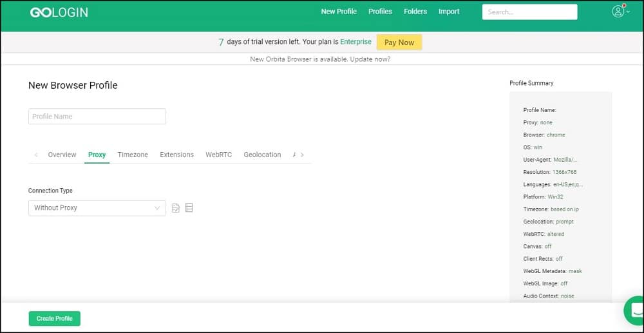Click the Create Profile button
The height and width of the screenshot is (333, 644).
55,319
